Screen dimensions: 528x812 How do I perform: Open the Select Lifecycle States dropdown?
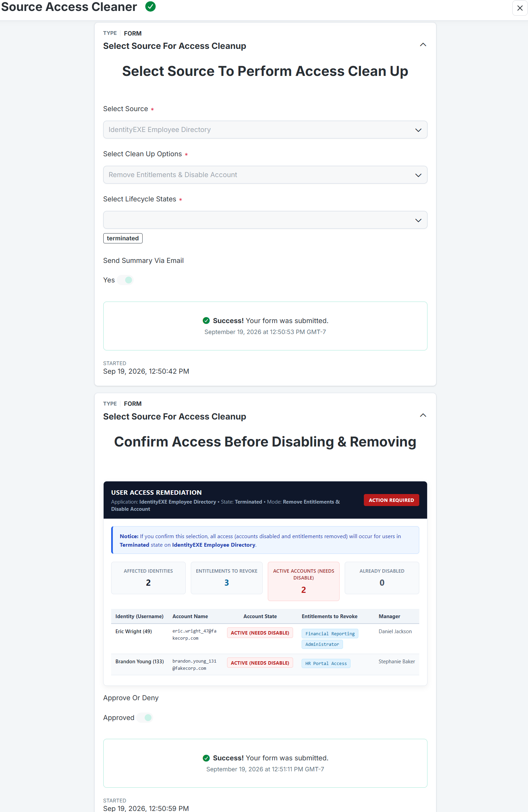[265, 220]
